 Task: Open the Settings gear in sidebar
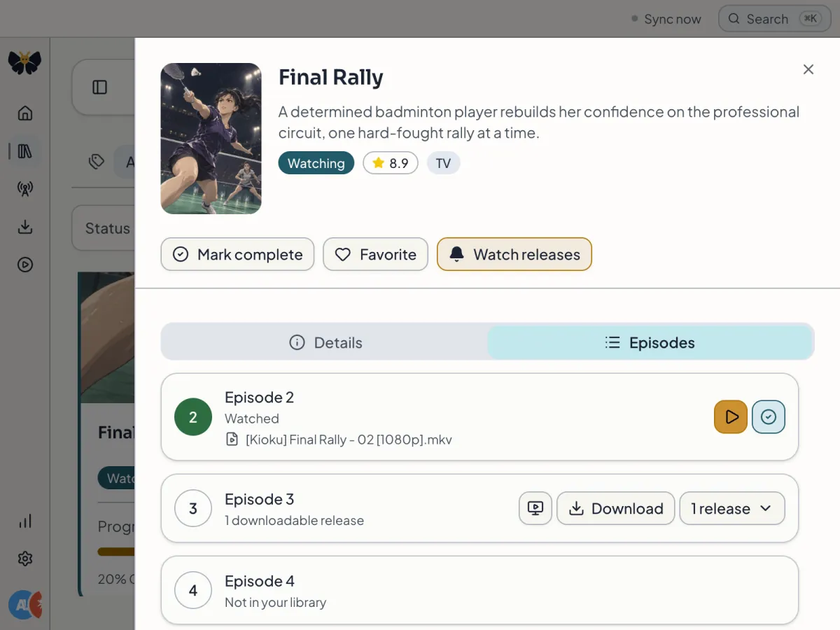point(25,559)
